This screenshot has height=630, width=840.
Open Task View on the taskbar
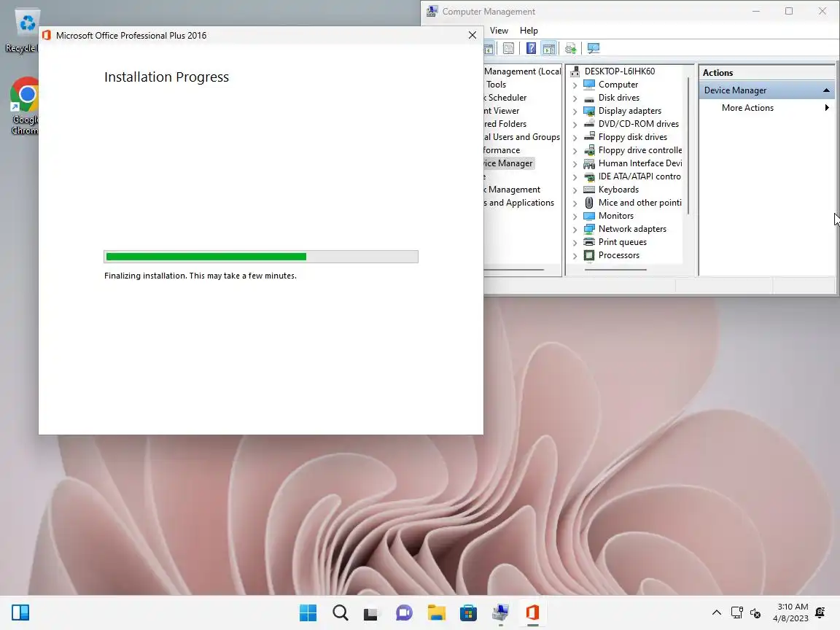[x=370, y=612]
